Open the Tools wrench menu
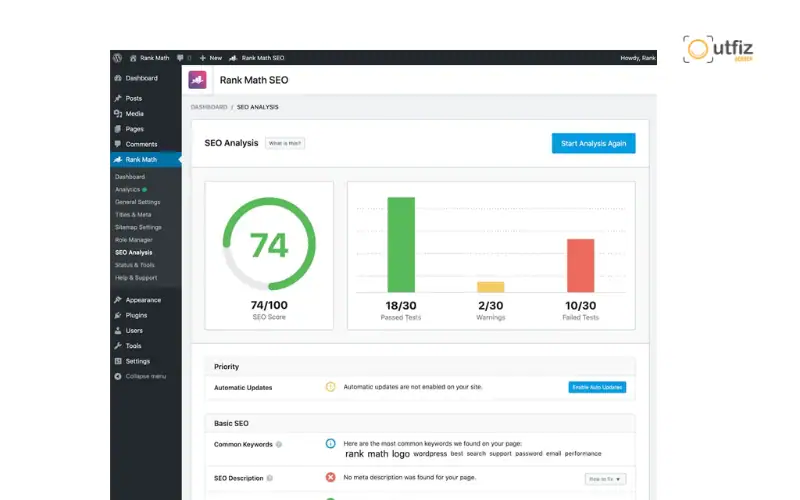The height and width of the screenshot is (500, 800). (128, 346)
